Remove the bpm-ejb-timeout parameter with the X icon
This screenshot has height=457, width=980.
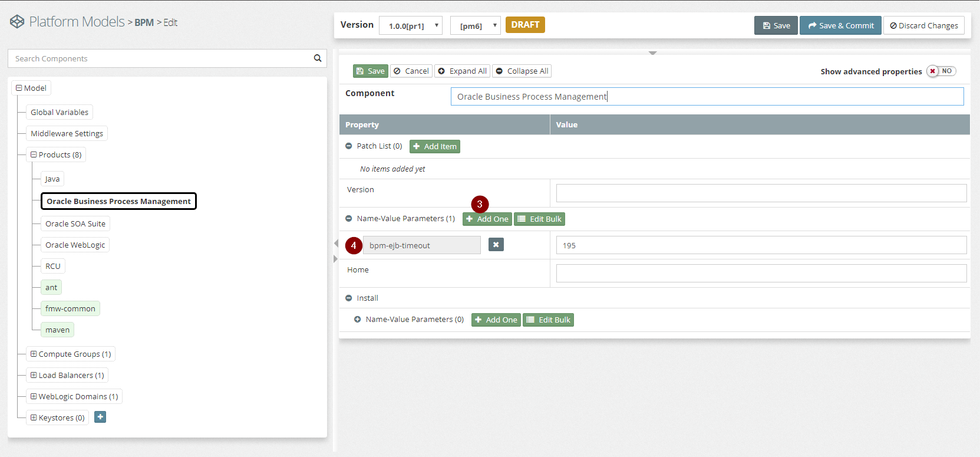point(496,245)
